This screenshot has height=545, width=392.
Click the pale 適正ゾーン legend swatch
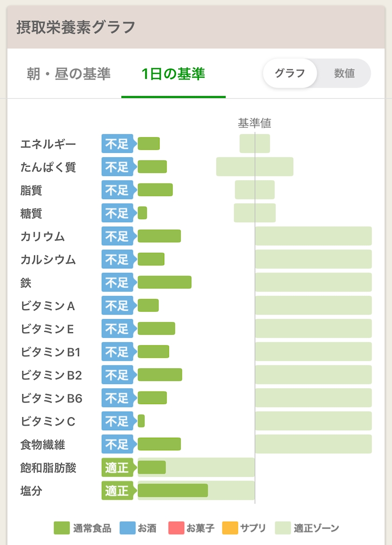point(283,528)
